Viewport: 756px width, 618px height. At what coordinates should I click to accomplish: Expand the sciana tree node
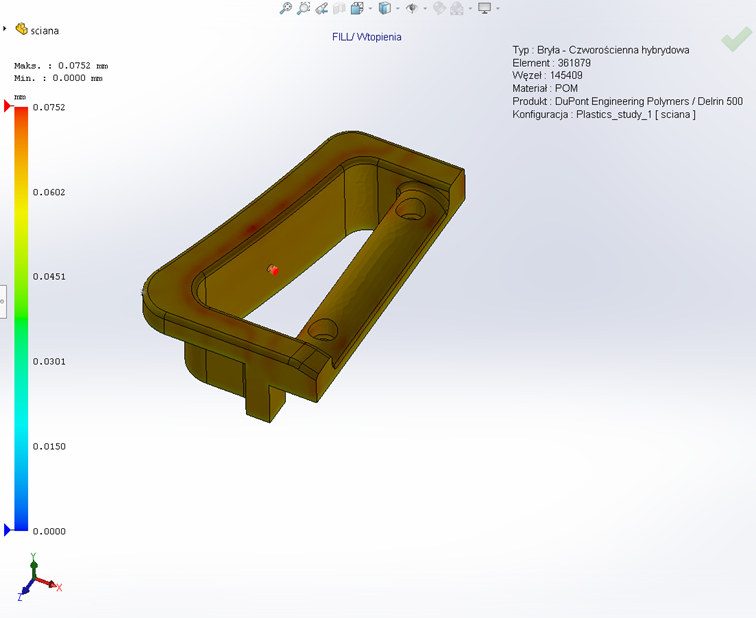(5, 29)
